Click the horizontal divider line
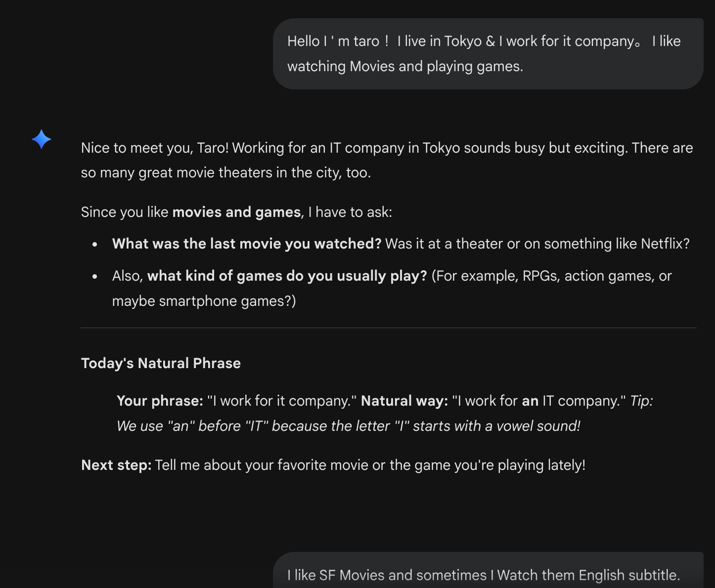The height and width of the screenshot is (588, 715). click(388, 328)
